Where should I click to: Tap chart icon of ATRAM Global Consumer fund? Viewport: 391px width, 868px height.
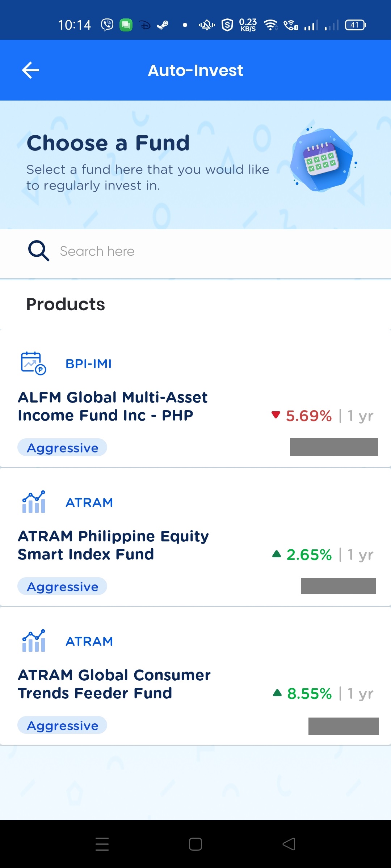pos(34,641)
